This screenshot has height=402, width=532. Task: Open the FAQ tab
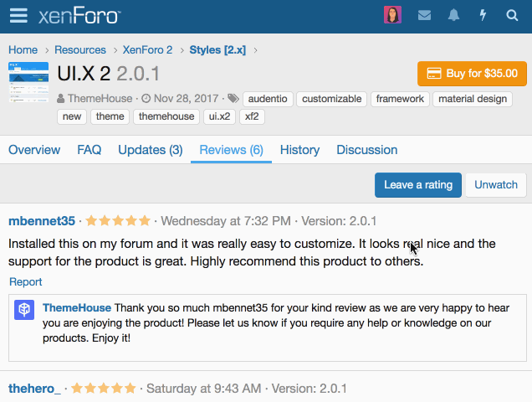point(89,150)
